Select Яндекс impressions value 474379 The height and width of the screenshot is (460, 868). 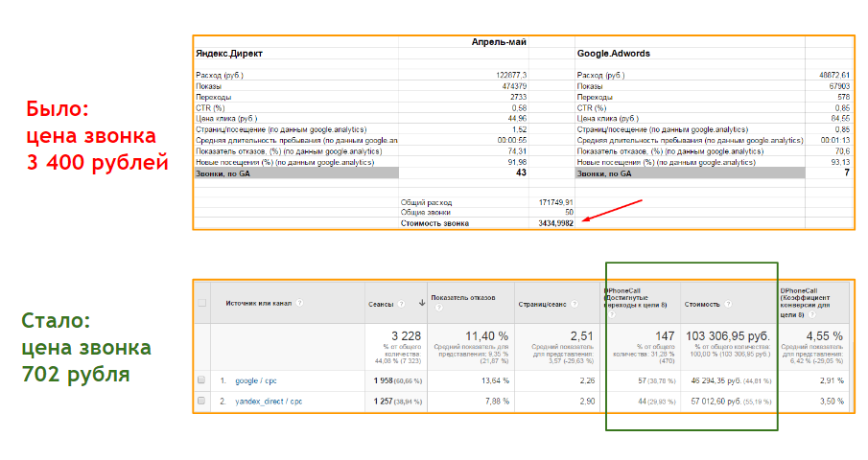coord(514,86)
